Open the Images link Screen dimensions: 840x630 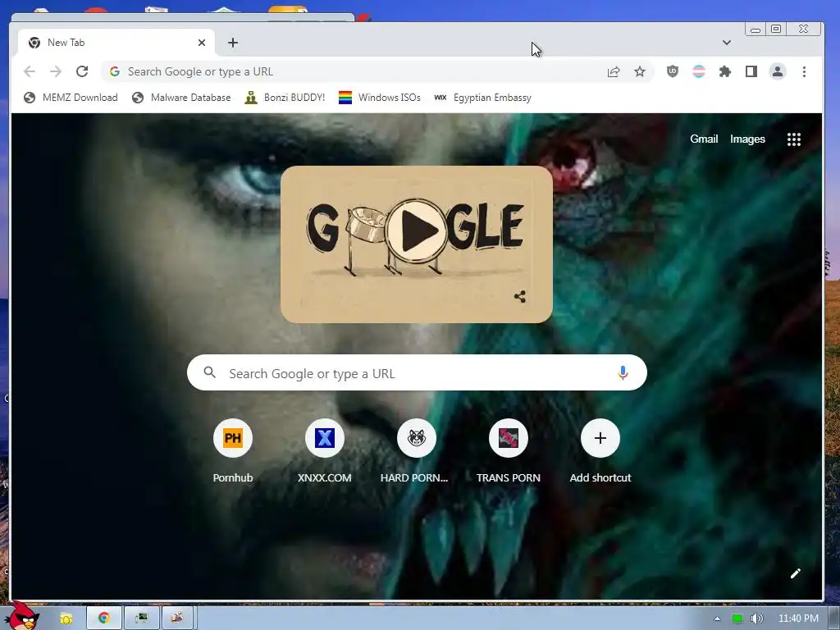pyautogui.click(x=747, y=139)
